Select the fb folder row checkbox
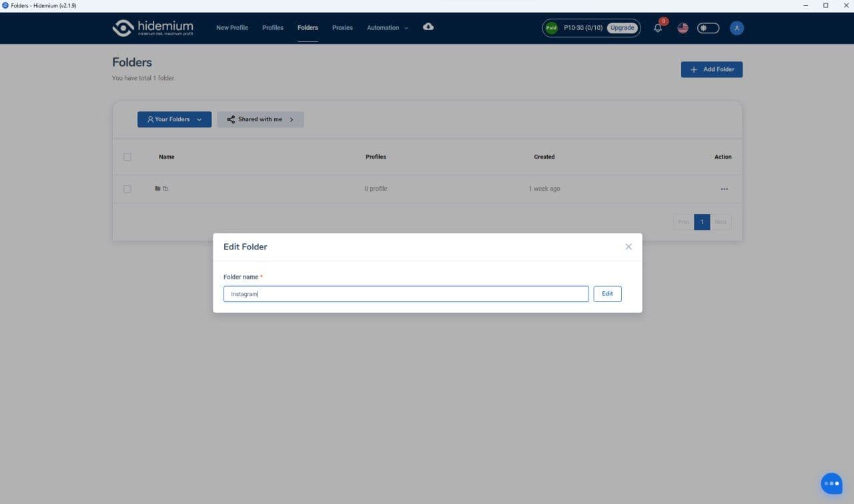The image size is (854, 504). pyautogui.click(x=127, y=189)
